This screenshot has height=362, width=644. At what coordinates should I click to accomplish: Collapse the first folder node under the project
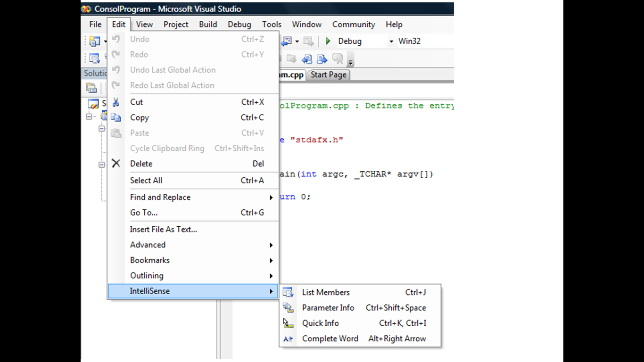tap(101, 128)
